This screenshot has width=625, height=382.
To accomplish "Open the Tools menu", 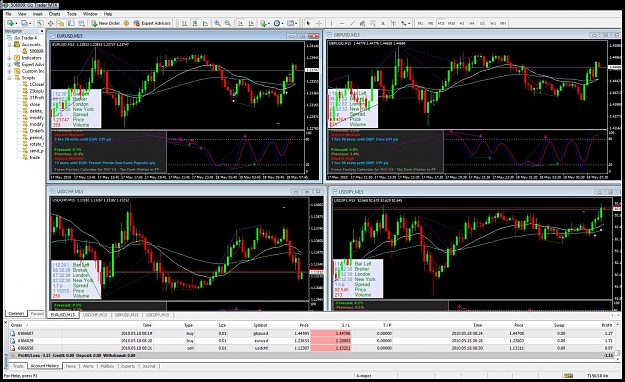I will click(72, 14).
